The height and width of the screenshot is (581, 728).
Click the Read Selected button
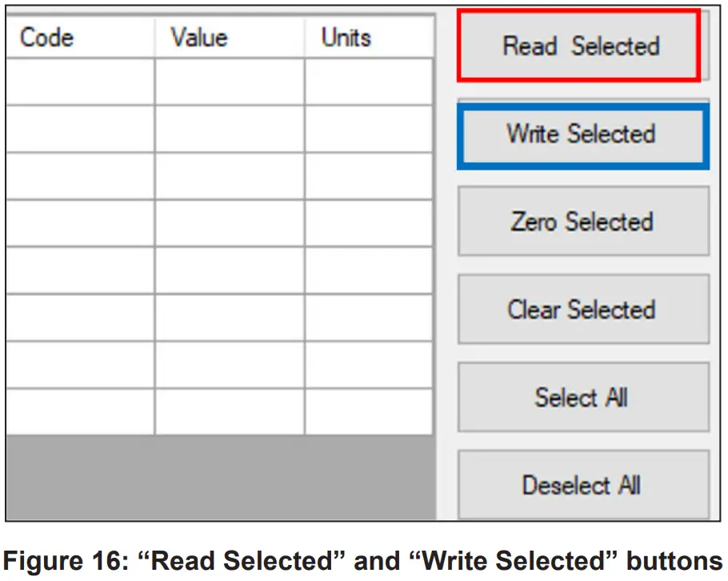pos(580,46)
